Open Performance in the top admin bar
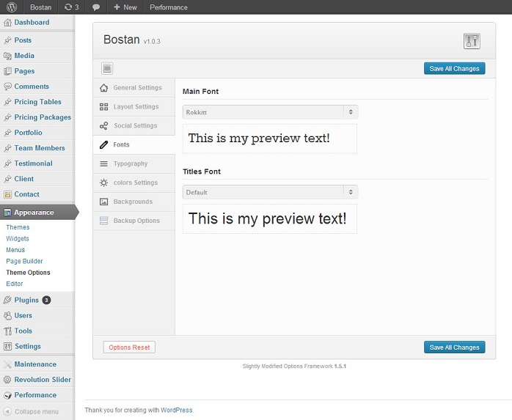 [x=168, y=7]
